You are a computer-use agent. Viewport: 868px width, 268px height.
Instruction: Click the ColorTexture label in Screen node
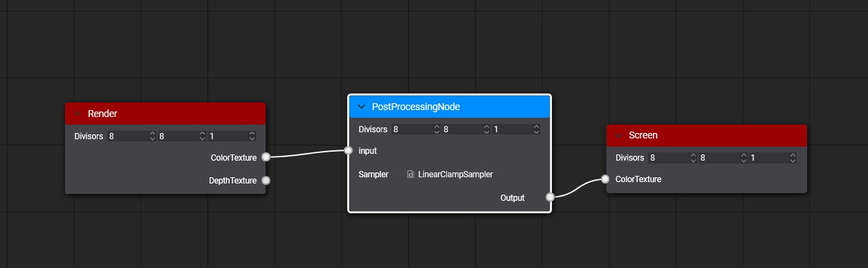(638, 179)
